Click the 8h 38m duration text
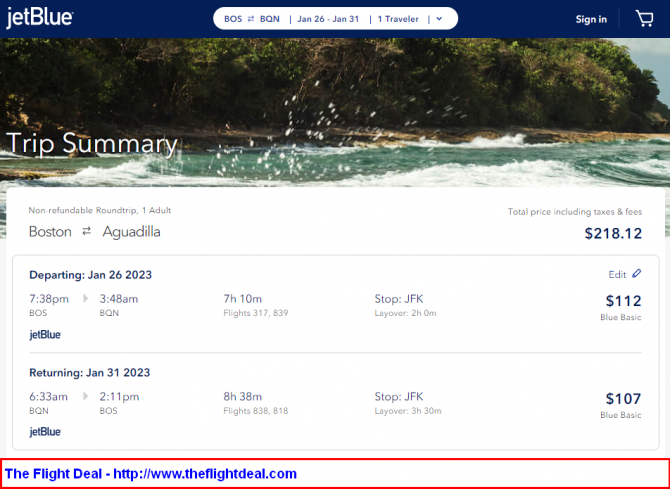This screenshot has width=670, height=489. pyautogui.click(x=243, y=397)
